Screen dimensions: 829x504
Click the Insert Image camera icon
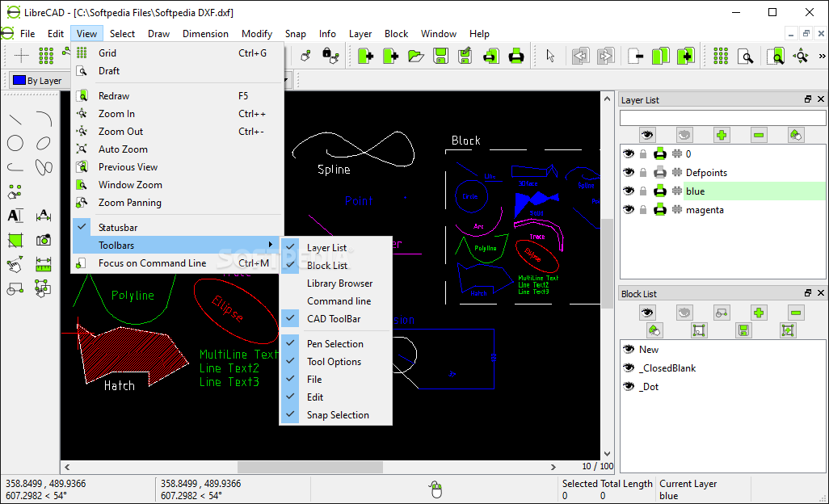[44, 240]
